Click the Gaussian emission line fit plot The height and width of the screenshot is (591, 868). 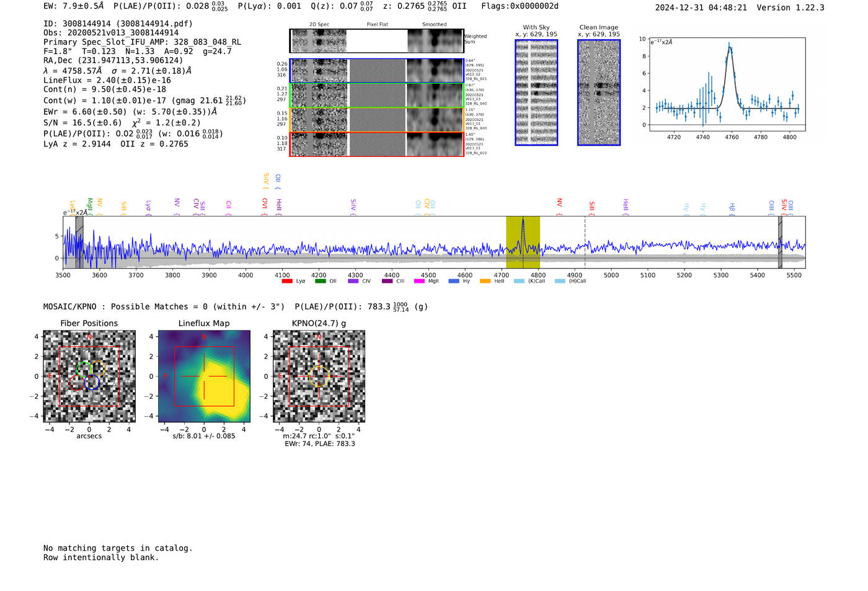727,84
